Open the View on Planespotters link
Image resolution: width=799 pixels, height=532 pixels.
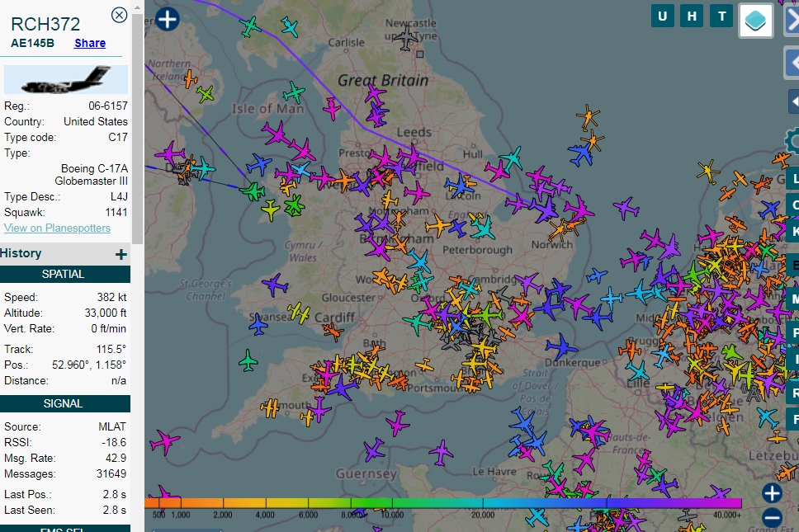point(57,228)
